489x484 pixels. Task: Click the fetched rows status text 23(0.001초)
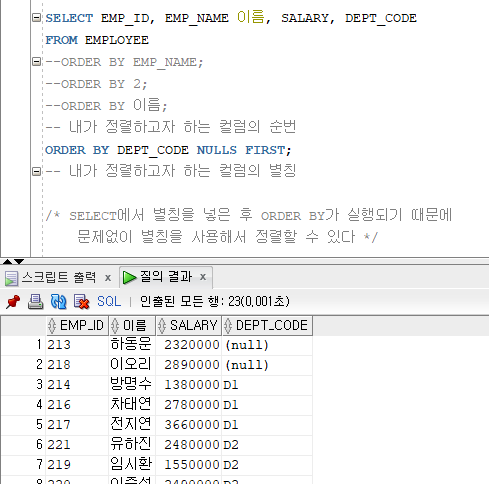(259, 302)
